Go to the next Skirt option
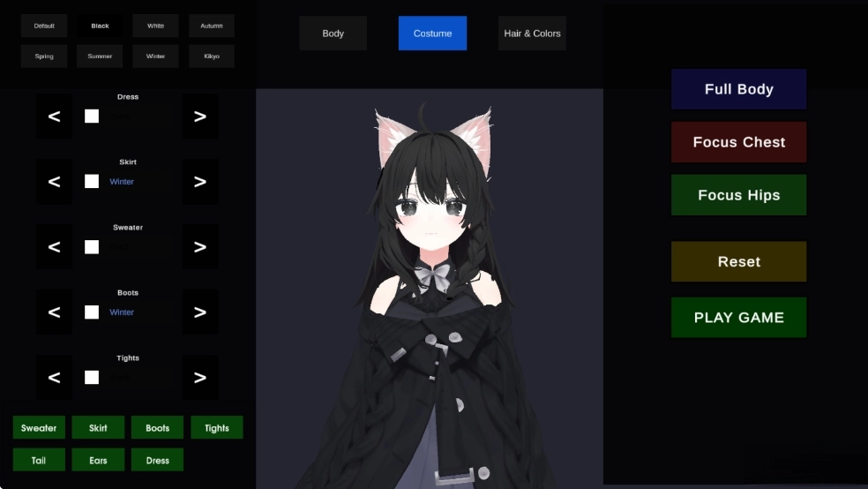 tap(200, 182)
